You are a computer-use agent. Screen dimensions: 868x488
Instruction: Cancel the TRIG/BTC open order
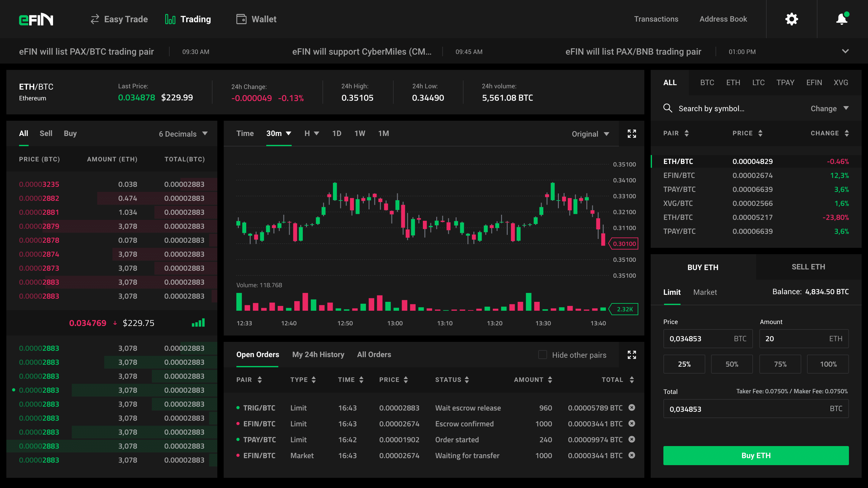(631, 407)
